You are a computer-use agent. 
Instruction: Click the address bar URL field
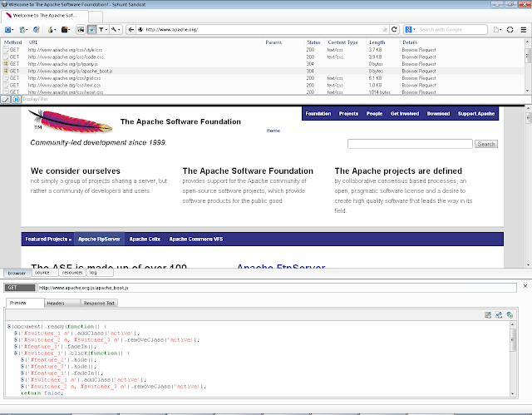262,30
